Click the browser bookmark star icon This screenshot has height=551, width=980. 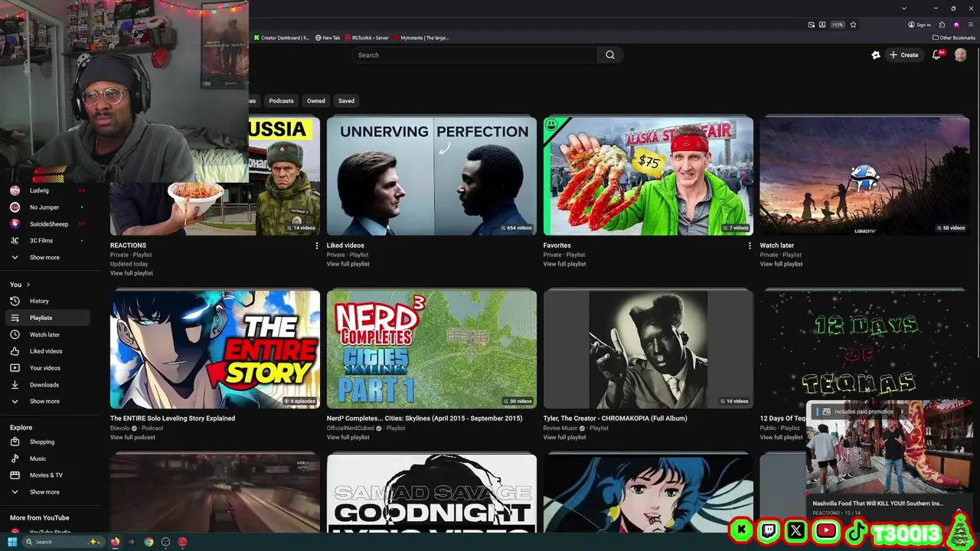click(x=853, y=24)
